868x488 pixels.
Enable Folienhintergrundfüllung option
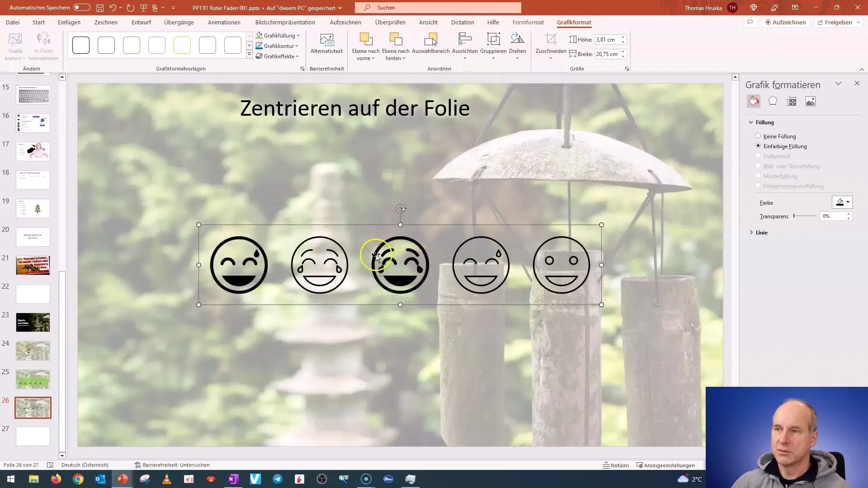tap(758, 187)
